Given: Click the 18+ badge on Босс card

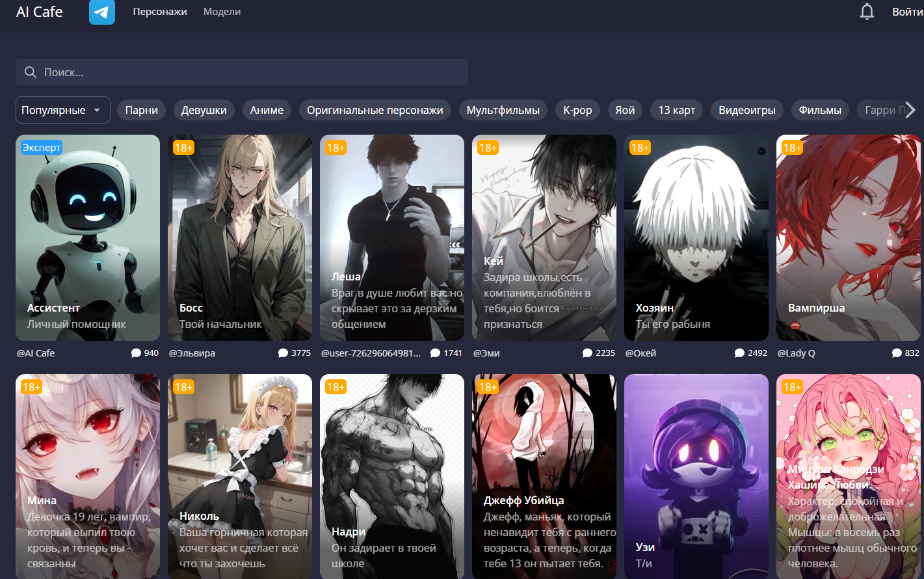Looking at the screenshot, I should [x=183, y=148].
